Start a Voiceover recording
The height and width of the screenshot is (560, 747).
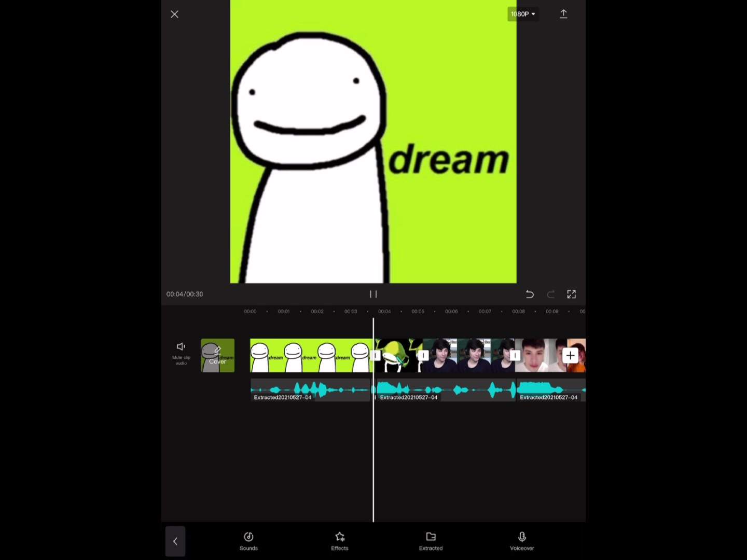click(x=522, y=541)
